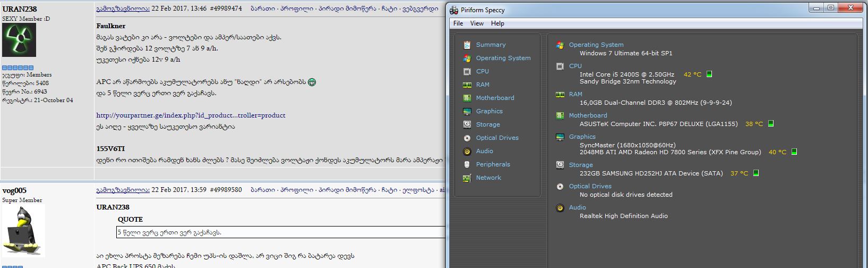Click პირადი მიმოწერა in vog005's post header
Screen dimensions: 868x268
click(x=347, y=190)
